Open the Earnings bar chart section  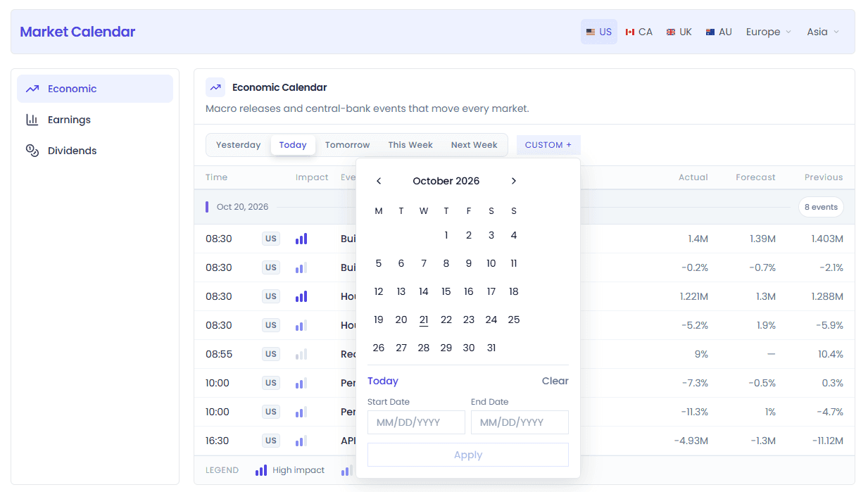(x=95, y=120)
